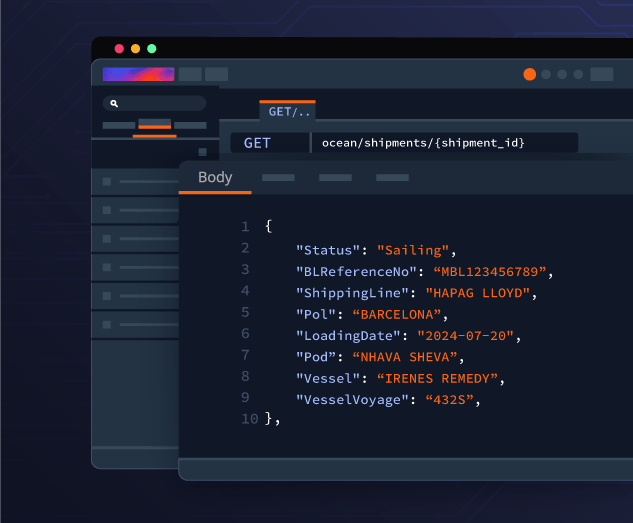The height and width of the screenshot is (523, 633).
Task: Click the small square icon above the sidebar list
Action: 202,152
